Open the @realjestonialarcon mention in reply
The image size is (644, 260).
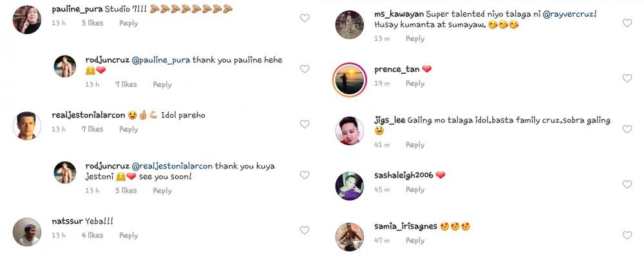tap(172, 166)
